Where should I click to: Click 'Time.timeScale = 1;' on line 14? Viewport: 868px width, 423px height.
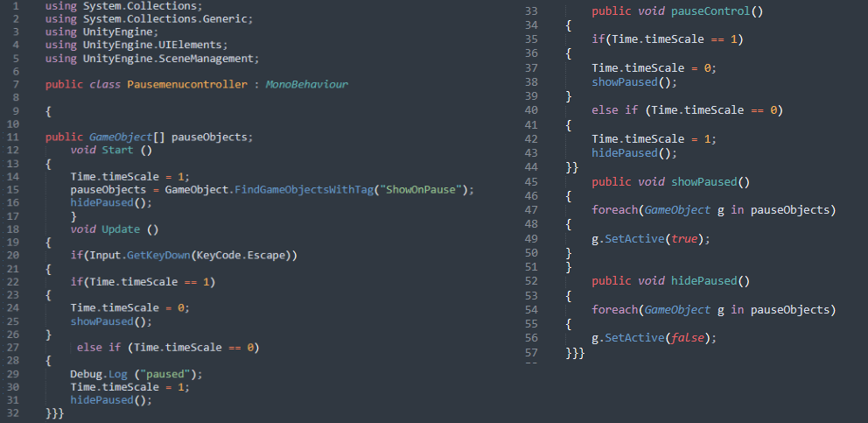[x=130, y=176]
